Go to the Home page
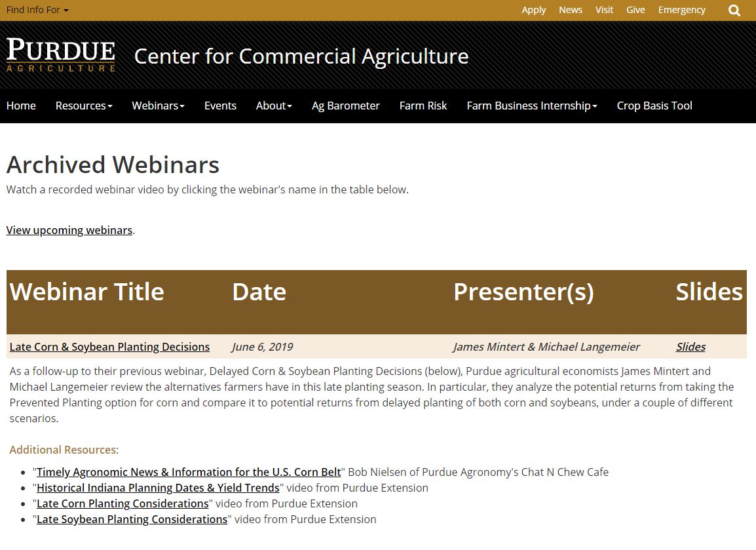This screenshot has height=550, width=756. tap(21, 106)
